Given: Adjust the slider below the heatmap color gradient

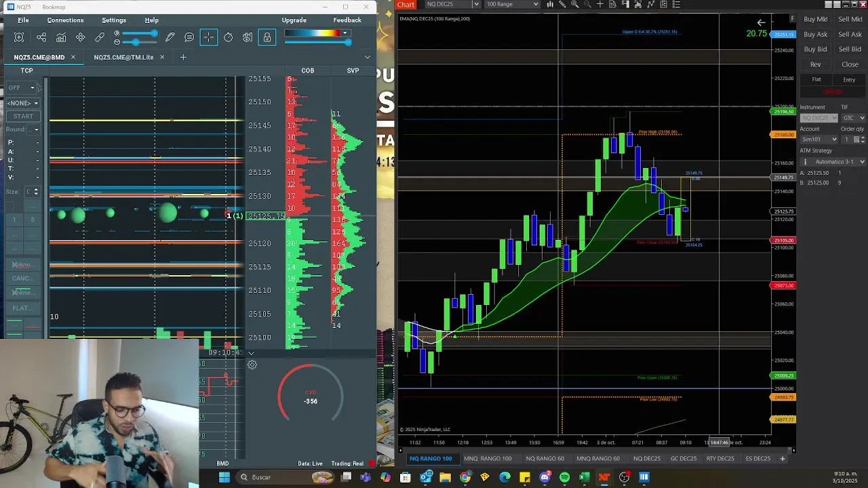Looking at the screenshot, I should pos(318,42).
